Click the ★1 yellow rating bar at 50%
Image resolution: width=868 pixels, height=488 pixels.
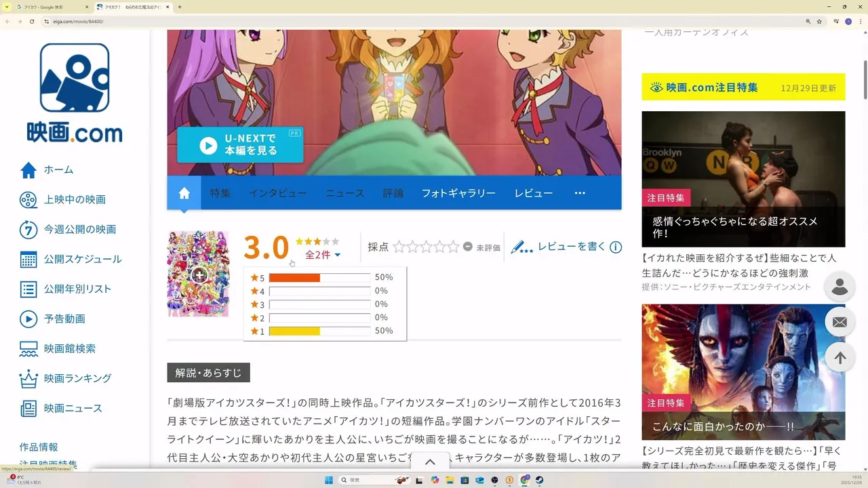pyautogui.click(x=320, y=331)
